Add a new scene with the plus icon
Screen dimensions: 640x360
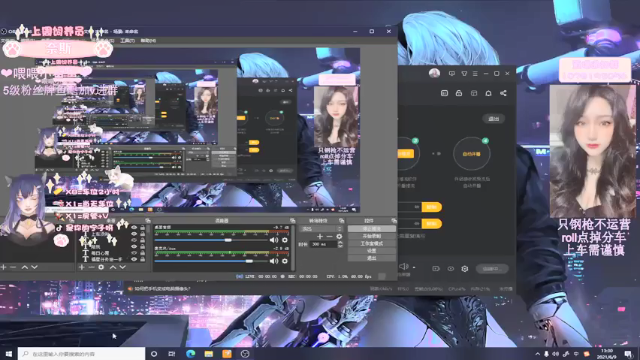(4, 267)
